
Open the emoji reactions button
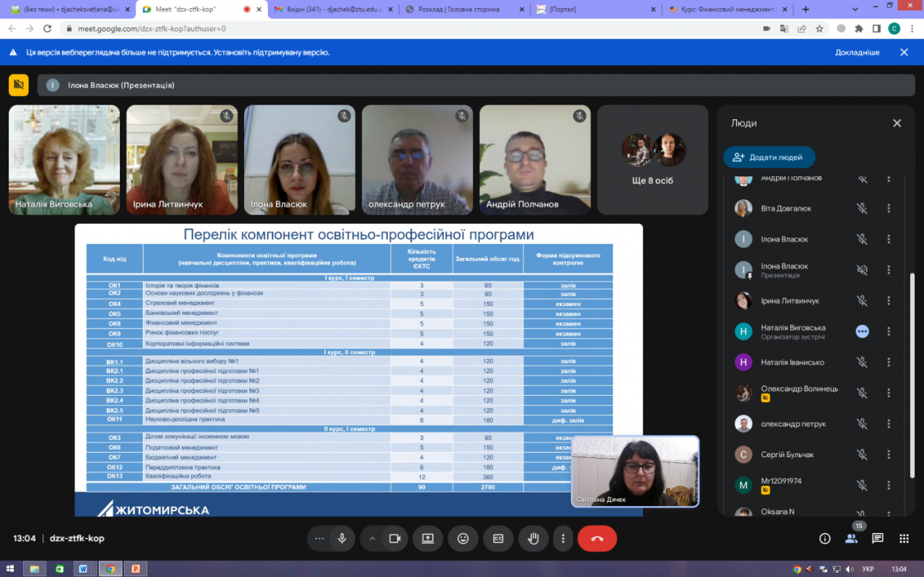pos(463,539)
